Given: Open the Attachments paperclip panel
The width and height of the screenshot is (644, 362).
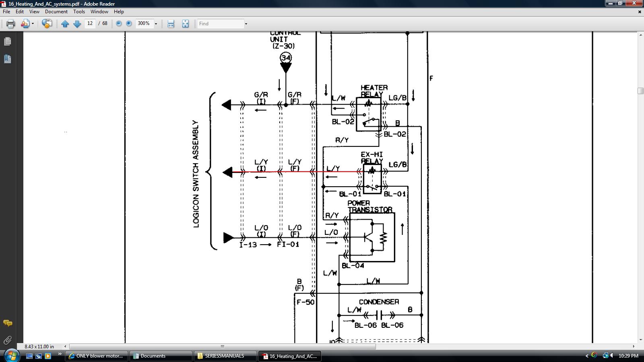Looking at the screenshot, I should pyautogui.click(x=7, y=340).
